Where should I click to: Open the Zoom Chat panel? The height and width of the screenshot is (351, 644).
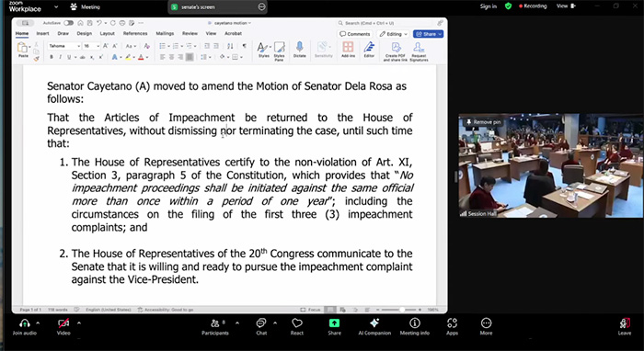click(261, 327)
